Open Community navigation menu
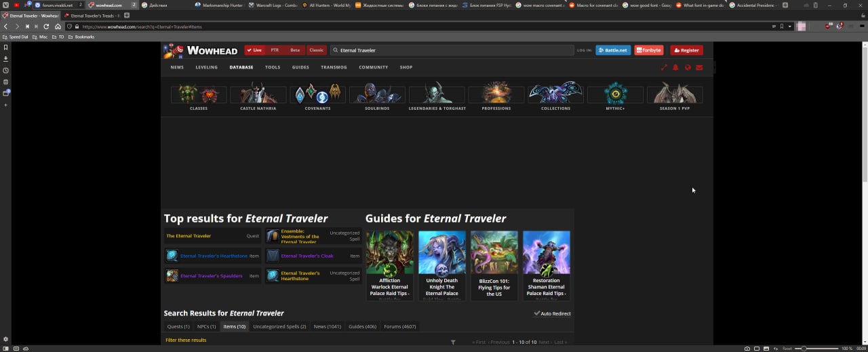This screenshot has height=352, width=868. coord(374,67)
